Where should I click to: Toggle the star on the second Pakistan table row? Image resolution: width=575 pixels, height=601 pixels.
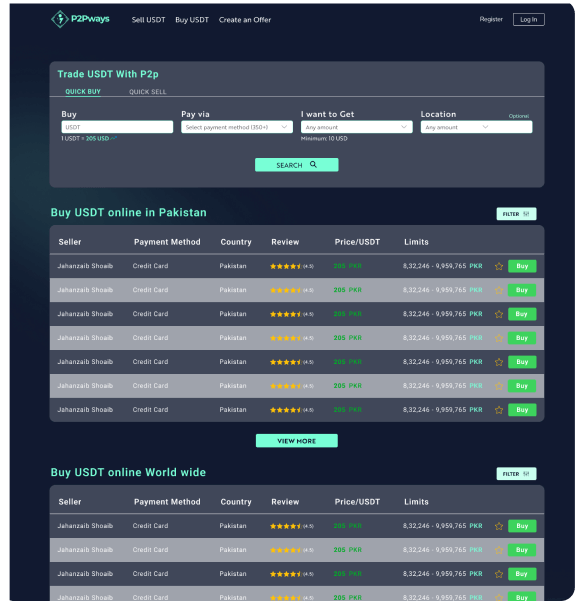click(x=499, y=290)
